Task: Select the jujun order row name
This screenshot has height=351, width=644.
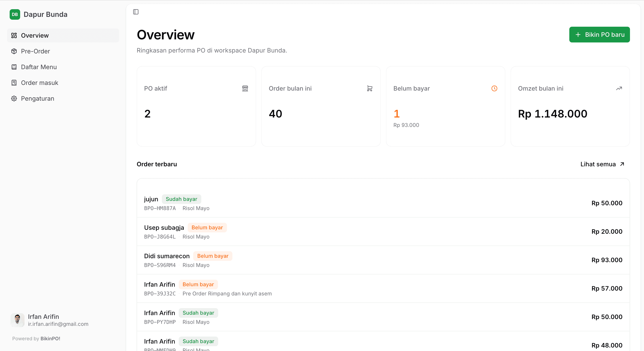Action: (151, 199)
